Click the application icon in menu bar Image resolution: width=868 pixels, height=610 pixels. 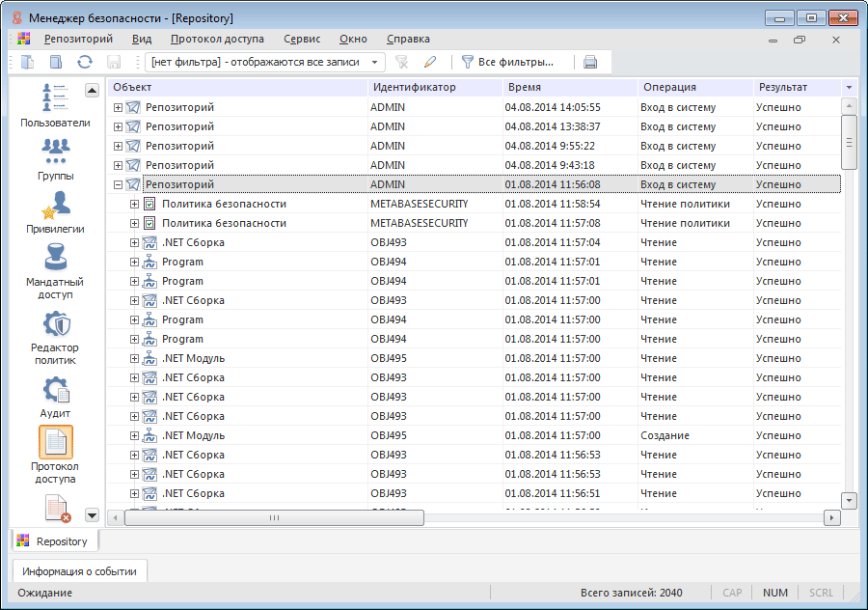click(x=23, y=39)
